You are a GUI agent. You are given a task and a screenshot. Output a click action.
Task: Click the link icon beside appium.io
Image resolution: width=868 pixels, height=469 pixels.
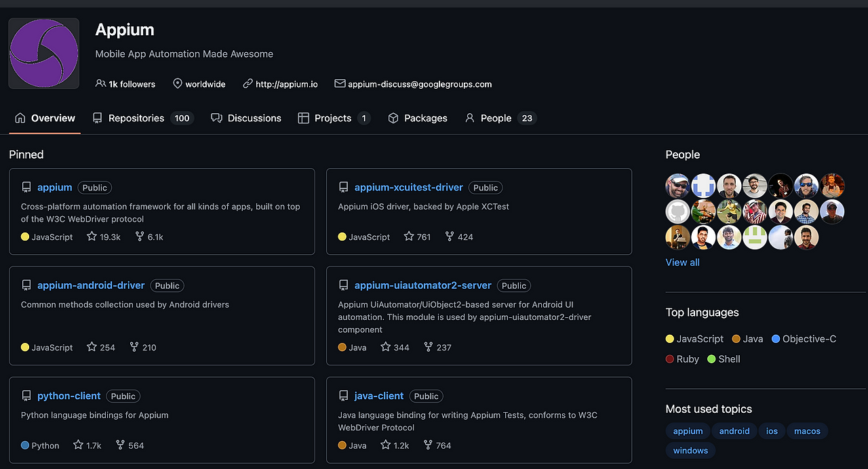(248, 84)
